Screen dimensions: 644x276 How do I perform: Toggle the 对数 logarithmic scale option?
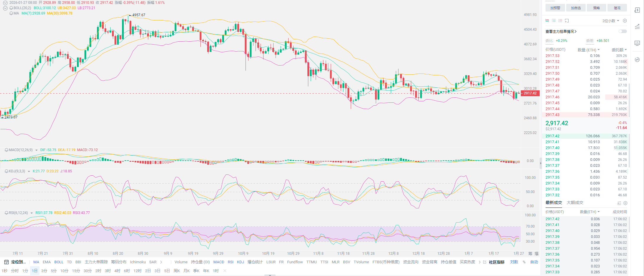click(514, 262)
